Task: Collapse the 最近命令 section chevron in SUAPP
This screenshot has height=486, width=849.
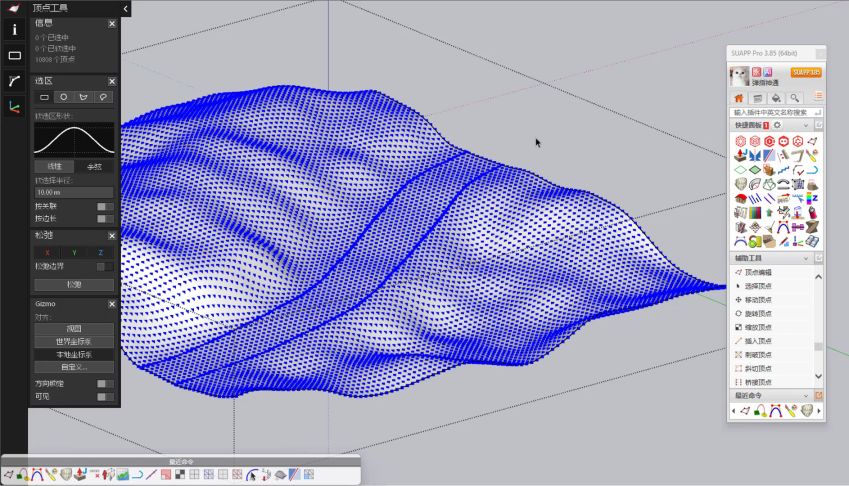Action: click(806, 396)
